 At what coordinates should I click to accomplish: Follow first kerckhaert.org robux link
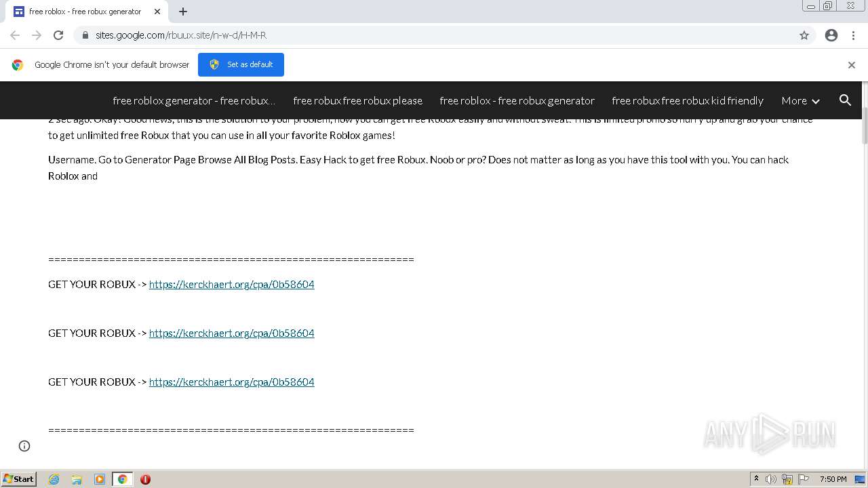pyautogui.click(x=231, y=284)
